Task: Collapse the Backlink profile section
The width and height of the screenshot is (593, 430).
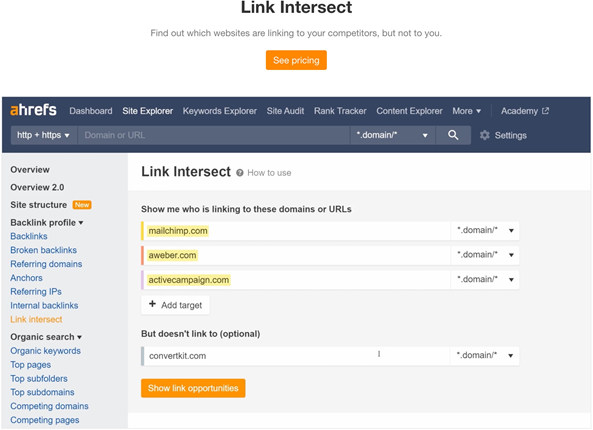Action: click(47, 222)
